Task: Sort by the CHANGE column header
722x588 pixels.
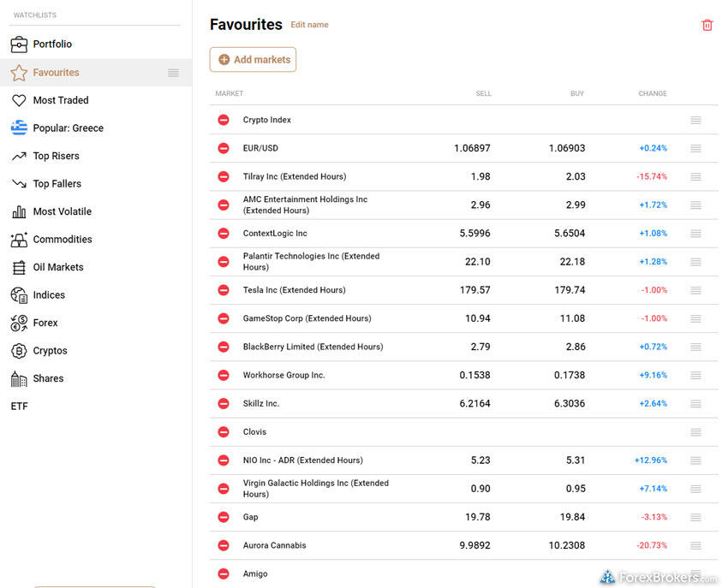Action: [x=652, y=93]
